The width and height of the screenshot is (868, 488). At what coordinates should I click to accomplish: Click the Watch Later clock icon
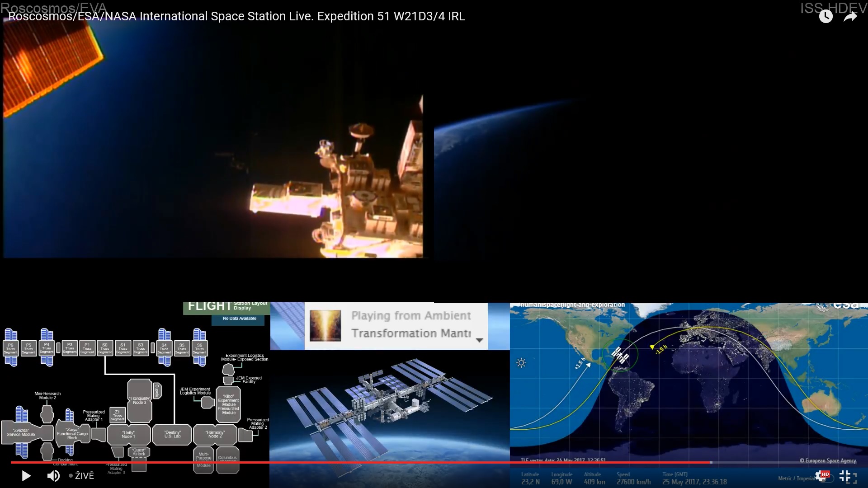click(x=826, y=17)
